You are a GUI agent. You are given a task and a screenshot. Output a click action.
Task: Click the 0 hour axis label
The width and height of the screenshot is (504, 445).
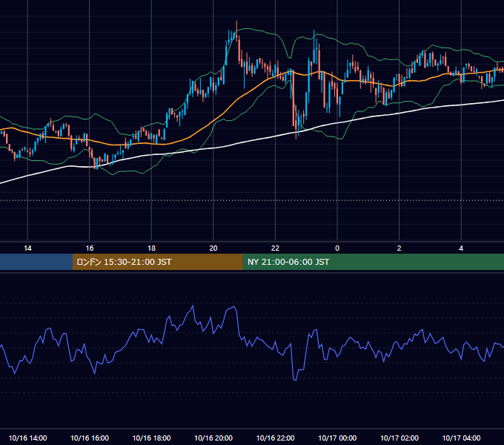click(x=337, y=248)
